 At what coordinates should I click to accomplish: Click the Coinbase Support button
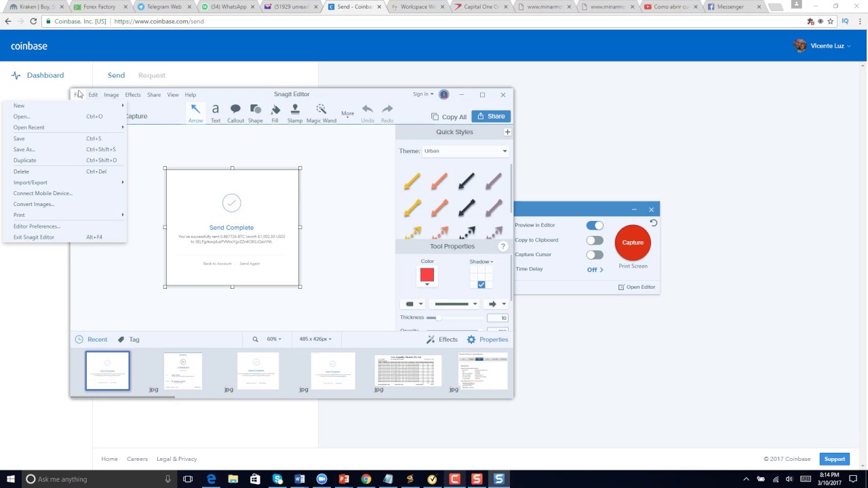[834, 459]
